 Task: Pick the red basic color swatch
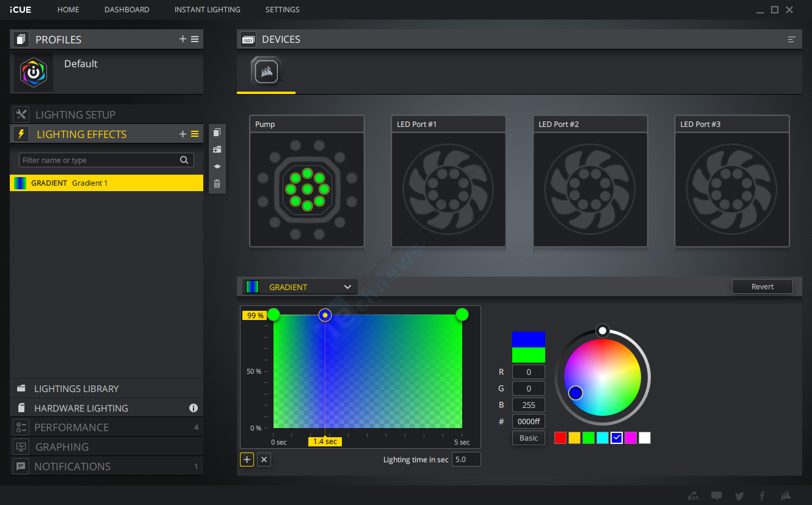point(560,438)
